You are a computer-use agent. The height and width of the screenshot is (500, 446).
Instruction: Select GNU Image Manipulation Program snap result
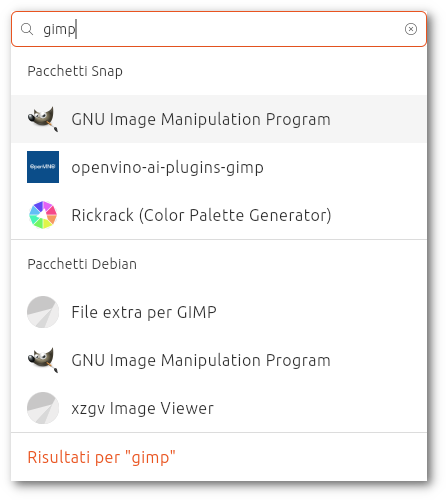coord(219,119)
